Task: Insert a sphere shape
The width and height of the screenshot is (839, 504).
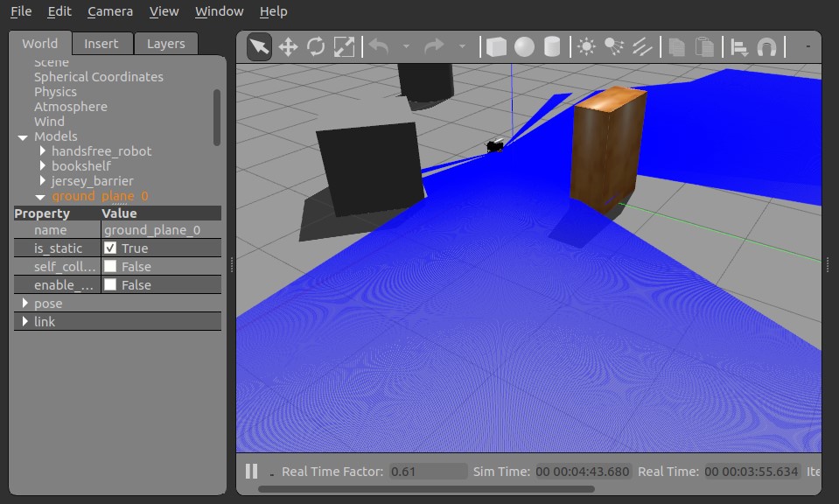Action: (524, 46)
